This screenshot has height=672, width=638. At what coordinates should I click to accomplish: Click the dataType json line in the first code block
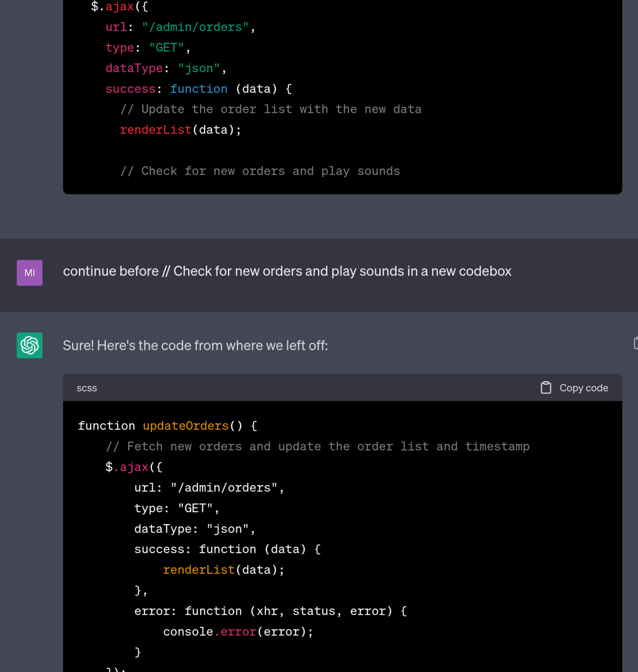tap(165, 68)
